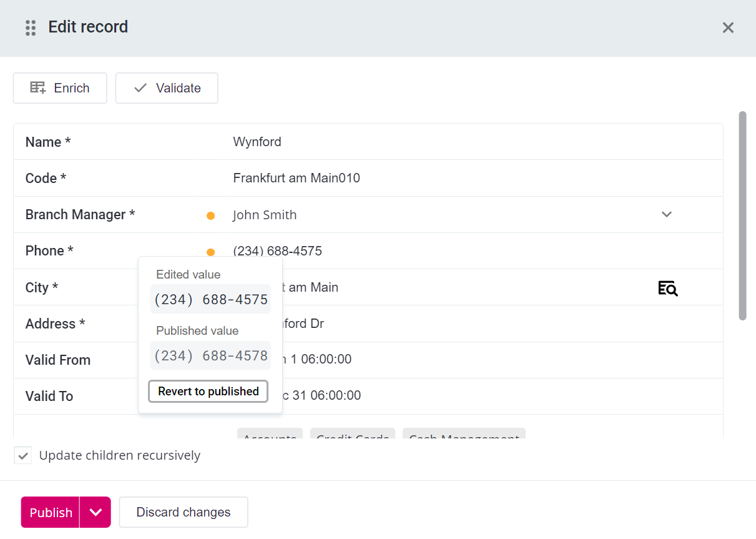Click the Publish button
Viewport: 756px width, 539px height.
click(x=50, y=512)
